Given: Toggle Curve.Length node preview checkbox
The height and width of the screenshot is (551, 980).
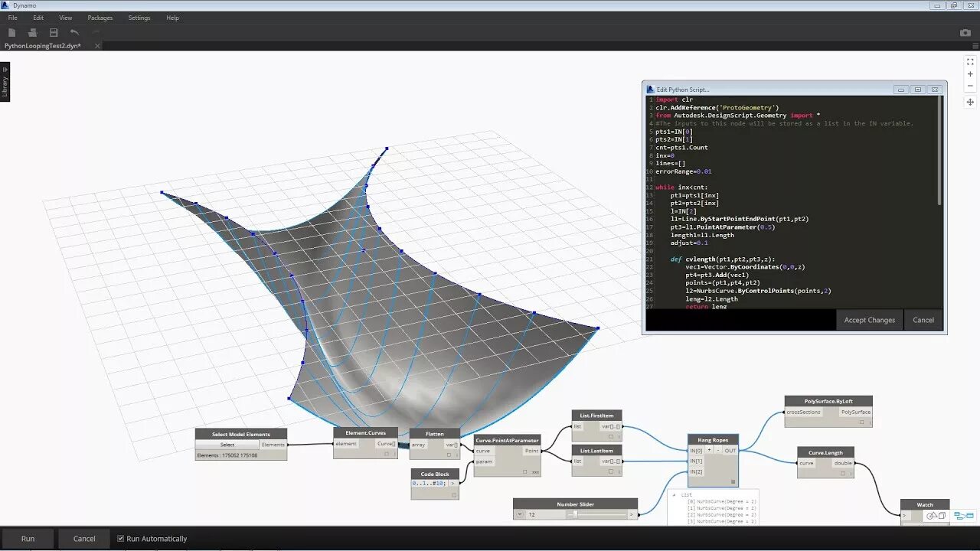Looking at the screenshot, I should [843, 473].
